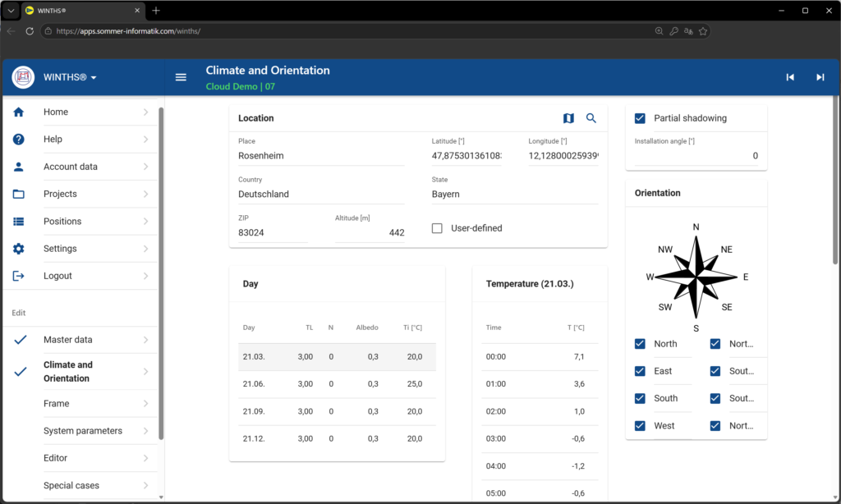Click the sidebar vertical scrollbar
Image resolution: width=841 pixels, height=504 pixels.
161,273
